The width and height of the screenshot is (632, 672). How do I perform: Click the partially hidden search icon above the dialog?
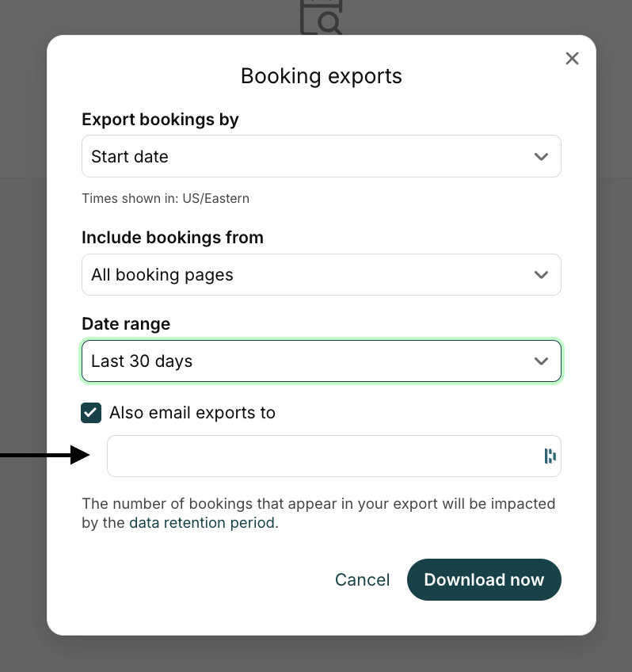tap(322, 17)
